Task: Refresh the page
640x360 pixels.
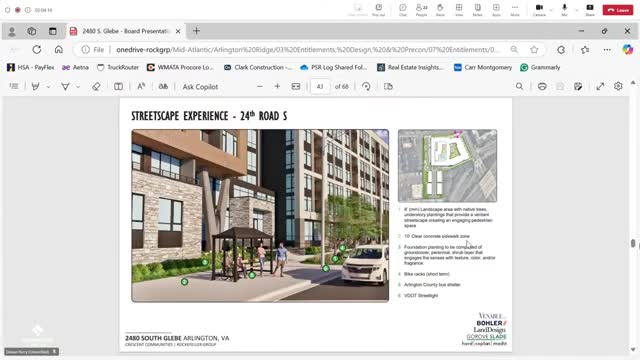Action: tap(37, 49)
